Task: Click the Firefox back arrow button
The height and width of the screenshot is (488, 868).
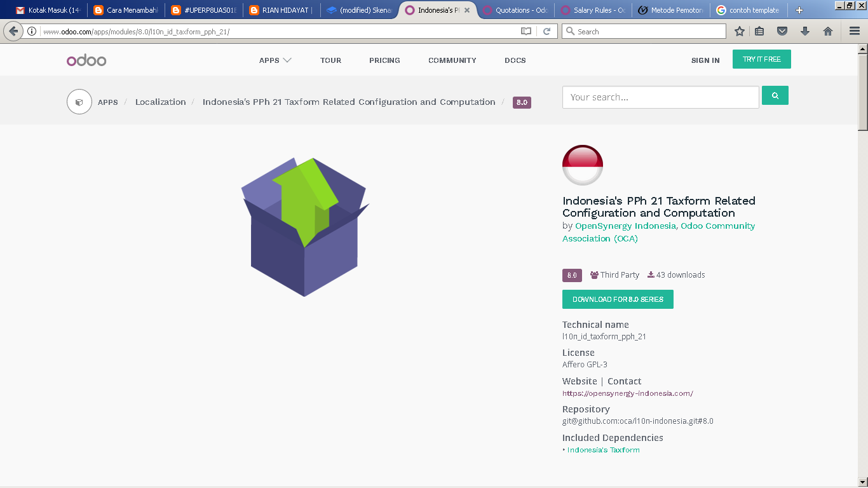Action: pos(13,31)
